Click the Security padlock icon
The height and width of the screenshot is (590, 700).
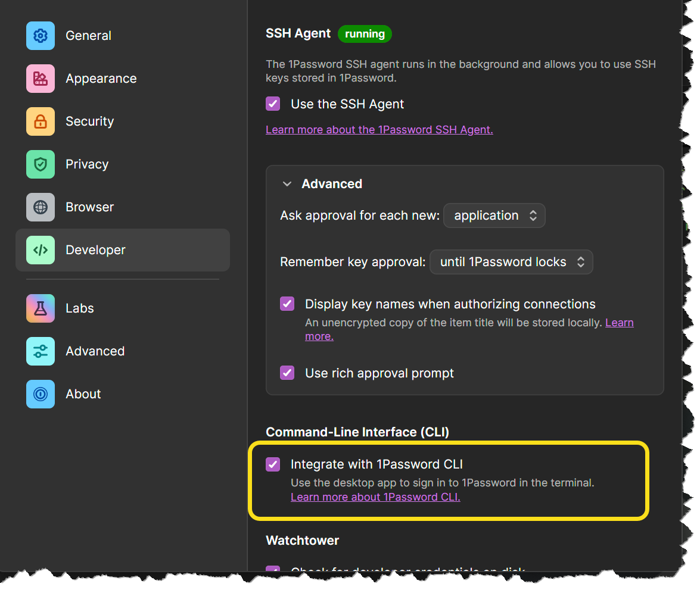[40, 121]
